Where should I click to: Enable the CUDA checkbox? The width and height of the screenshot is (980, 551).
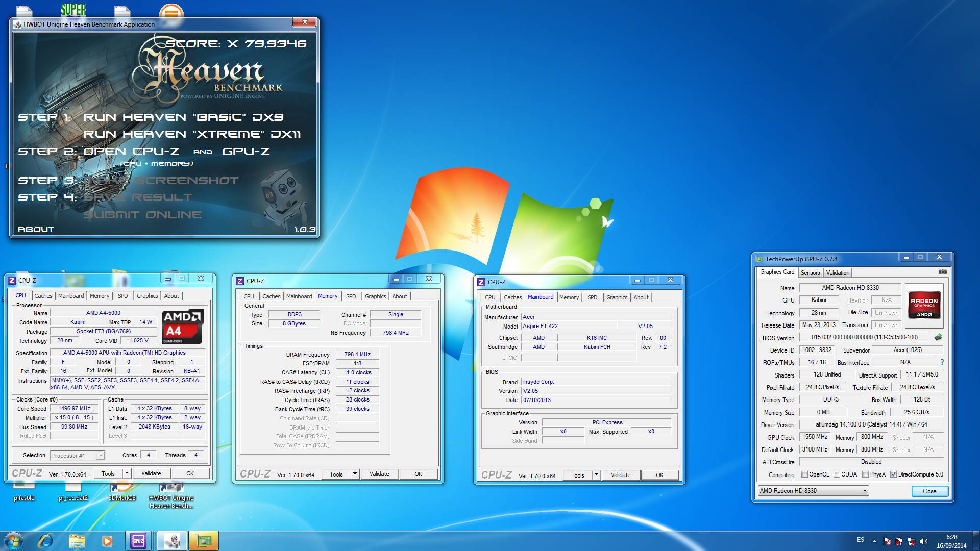837,474
